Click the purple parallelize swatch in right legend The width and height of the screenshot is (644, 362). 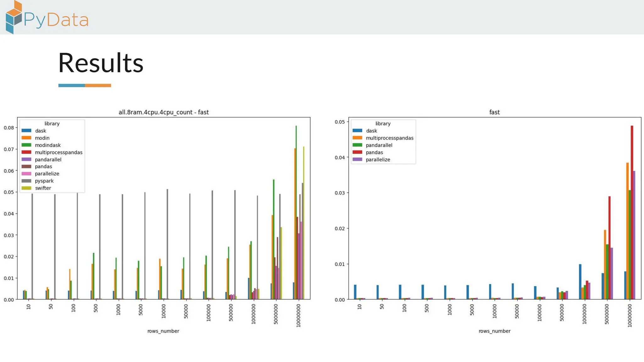[357, 160]
